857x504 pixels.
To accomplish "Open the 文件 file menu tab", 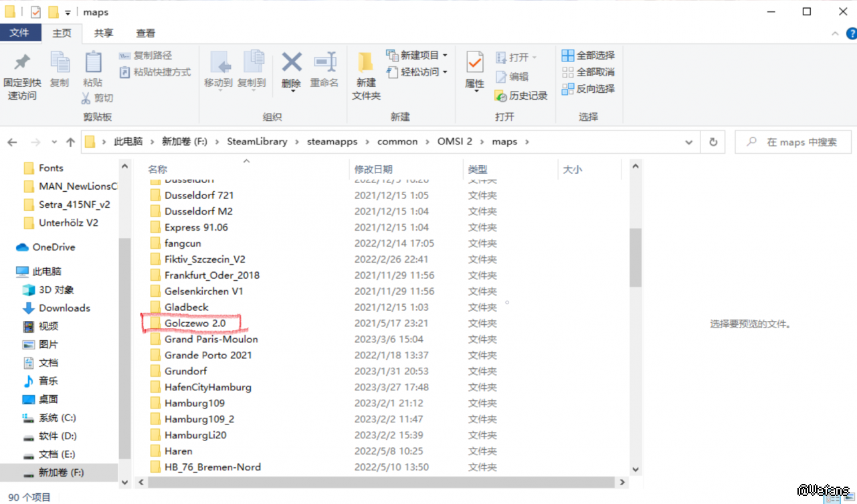I will coord(20,33).
